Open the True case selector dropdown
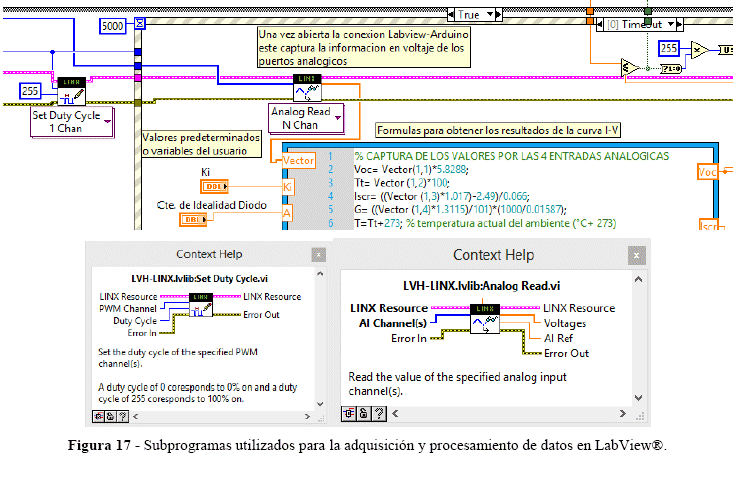This screenshot has height=477, width=744. [x=490, y=15]
